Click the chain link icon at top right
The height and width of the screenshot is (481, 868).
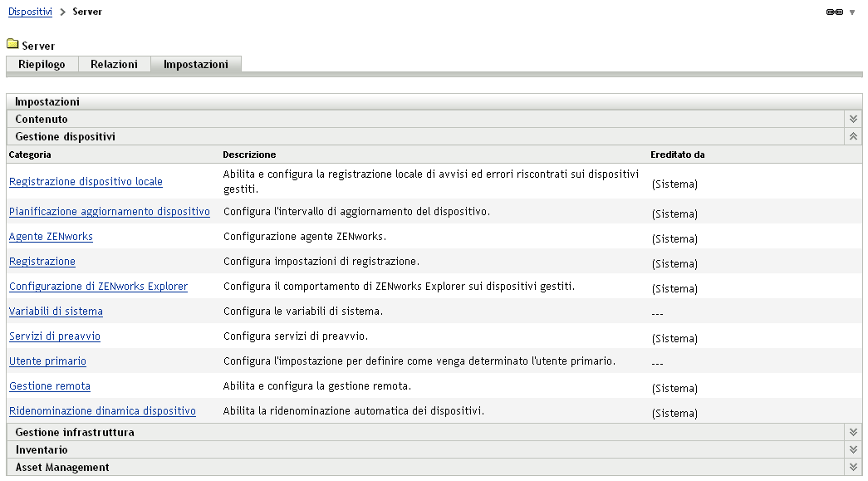coord(834,12)
